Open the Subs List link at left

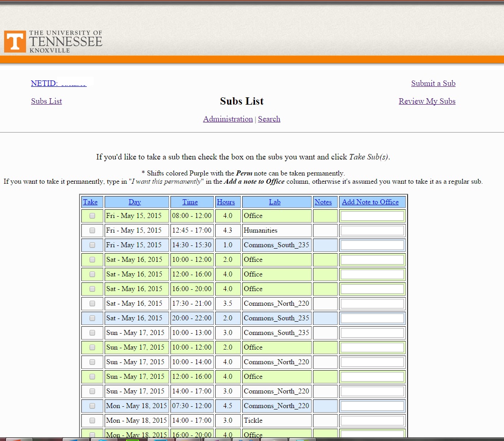tap(46, 101)
